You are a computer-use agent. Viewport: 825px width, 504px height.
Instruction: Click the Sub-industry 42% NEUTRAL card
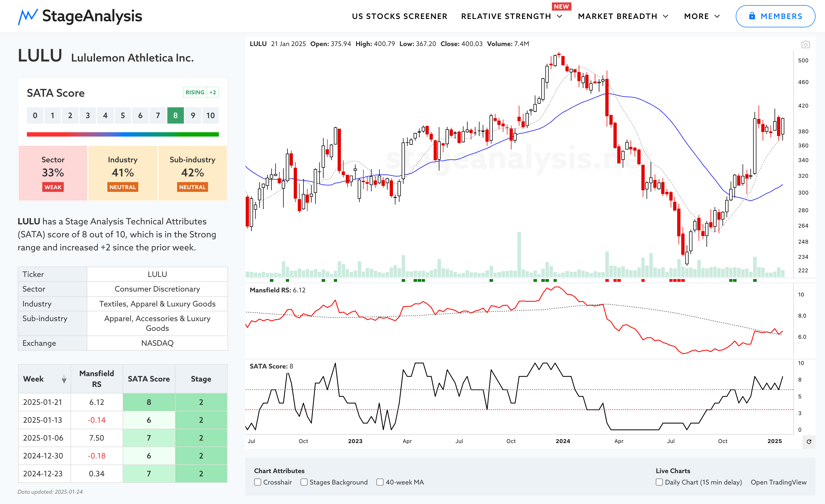193,173
